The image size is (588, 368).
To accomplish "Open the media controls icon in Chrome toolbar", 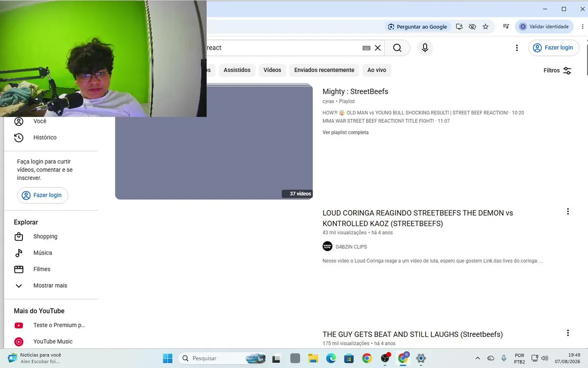I will point(506,26).
